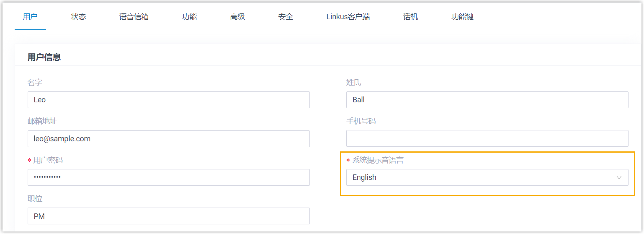The image size is (644, 234).
Task: Open the 状态 tab
Action: click(x=78, y=17)
